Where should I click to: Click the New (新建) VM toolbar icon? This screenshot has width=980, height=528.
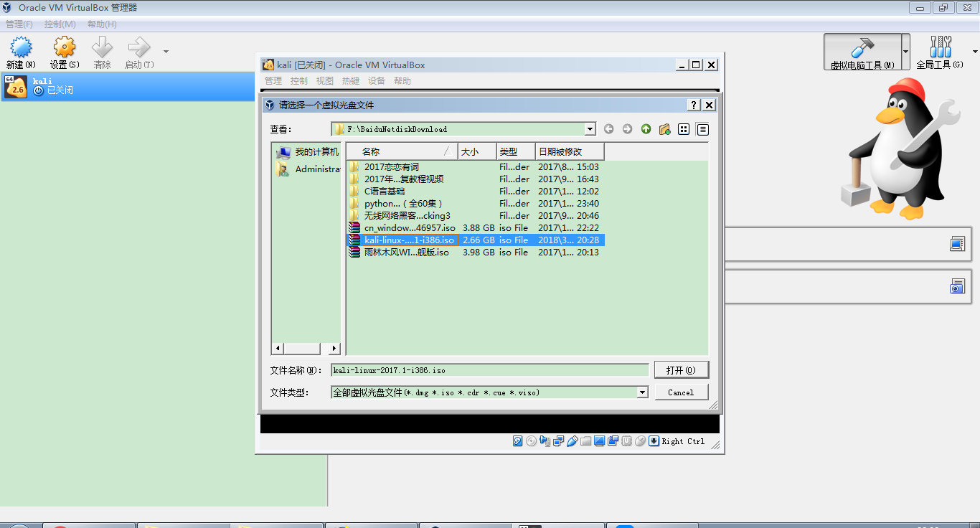(x=21, y=48)
